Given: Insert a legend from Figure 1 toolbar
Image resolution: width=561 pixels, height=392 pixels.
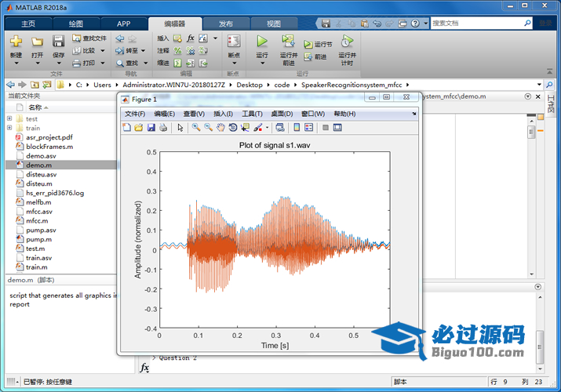Looking at the screenshot, I should point(309,128).
